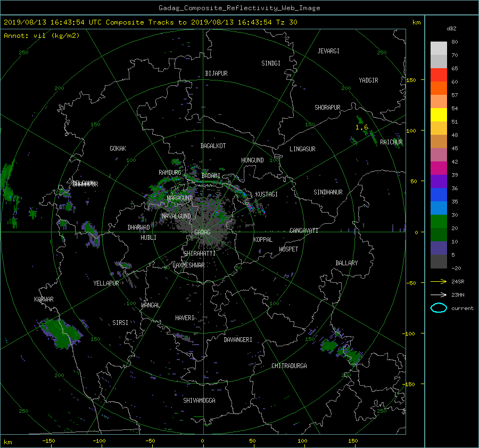Click the HAVERI city label
This screenshot has height=448, width=479.
pos(185,319)
